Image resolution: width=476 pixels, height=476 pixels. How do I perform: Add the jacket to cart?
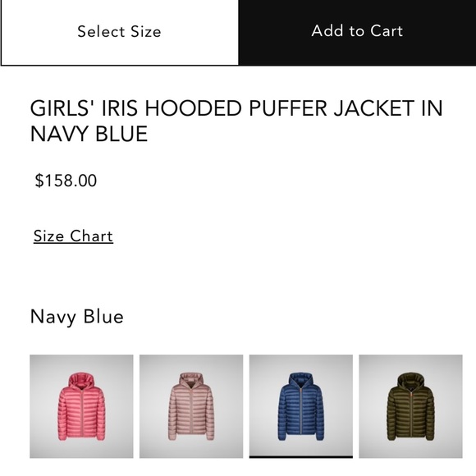357,32
